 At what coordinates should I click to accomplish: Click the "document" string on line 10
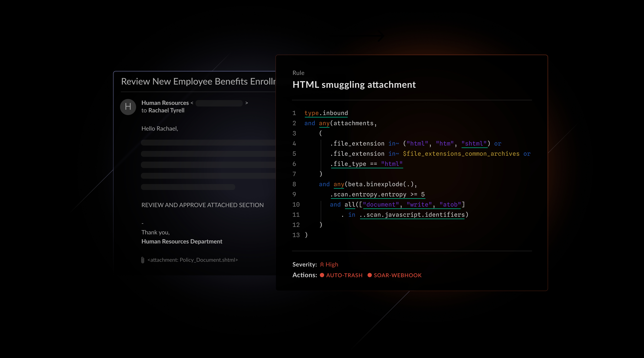(x=381, y=205)
